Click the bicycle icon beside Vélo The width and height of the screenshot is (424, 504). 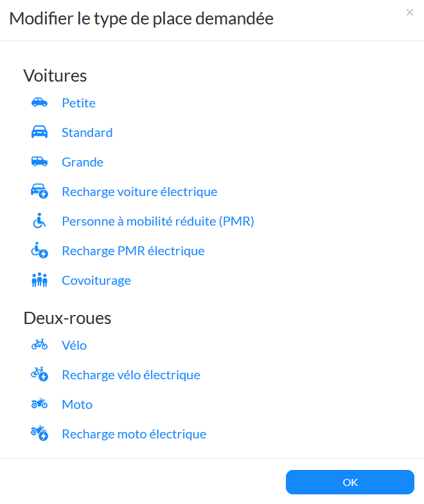coord(39,345)
